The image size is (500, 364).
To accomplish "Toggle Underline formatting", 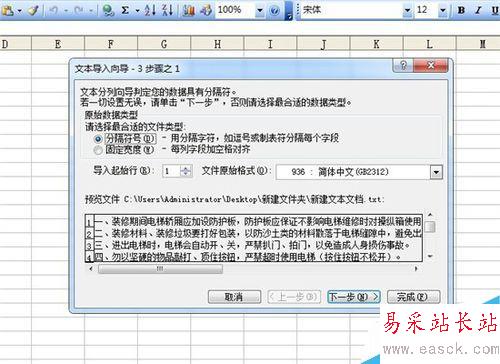I will tap(495, 10).
